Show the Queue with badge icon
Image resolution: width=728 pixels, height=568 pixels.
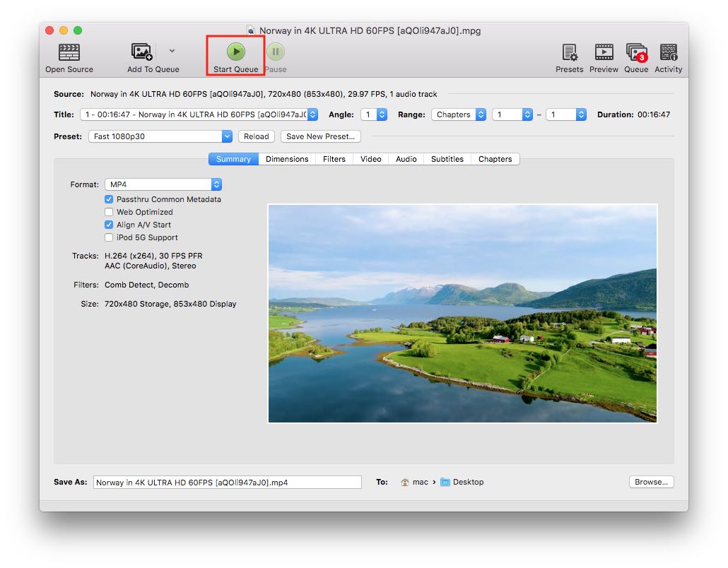click(x=636, y=52)
